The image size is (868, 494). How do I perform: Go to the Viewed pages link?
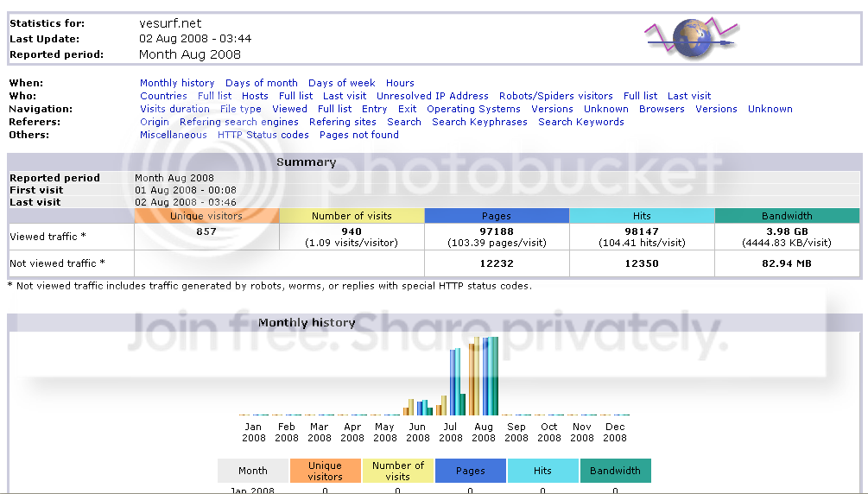point(289,109)
